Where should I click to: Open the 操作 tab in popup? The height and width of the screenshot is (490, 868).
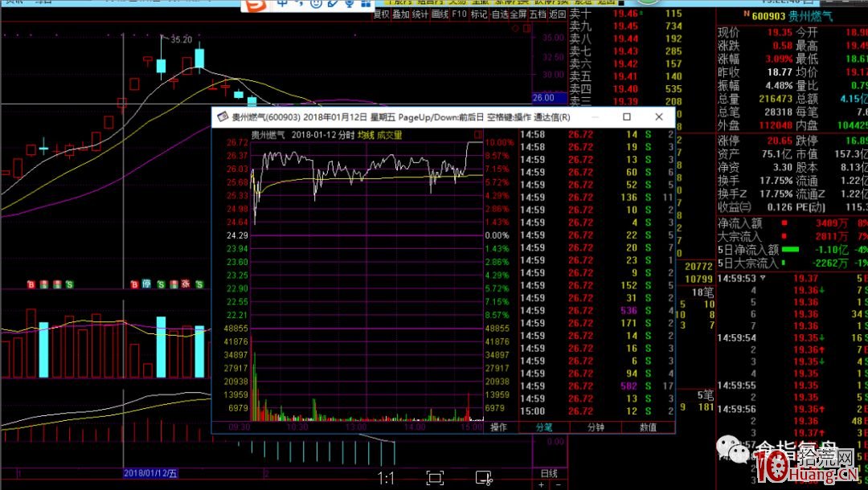click(x=499, y=427)
